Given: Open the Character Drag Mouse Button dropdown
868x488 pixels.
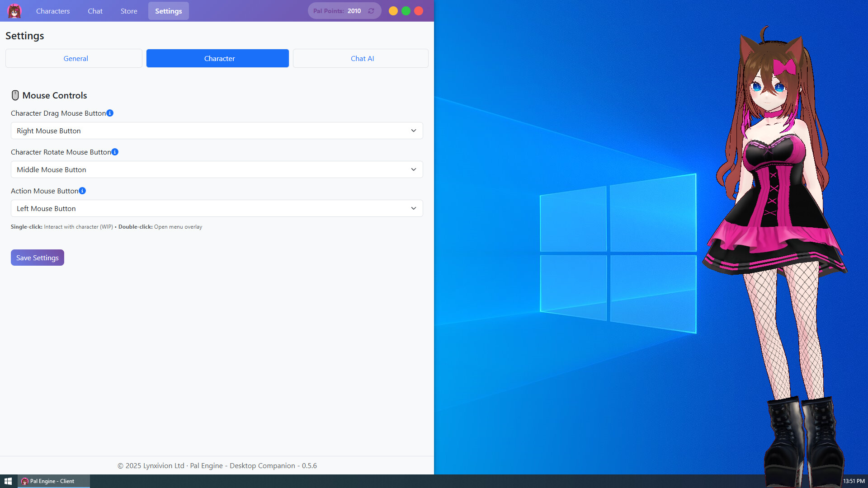Looking at the screenshot, I should [217, 131].
